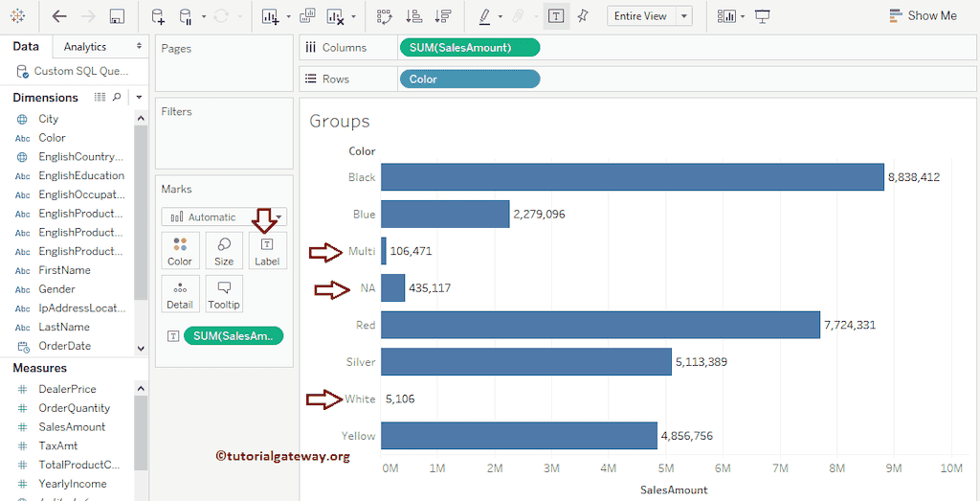Click the Dimensions list scroll-down arrow
Screen dimensions: 980x501
point(141,349)
